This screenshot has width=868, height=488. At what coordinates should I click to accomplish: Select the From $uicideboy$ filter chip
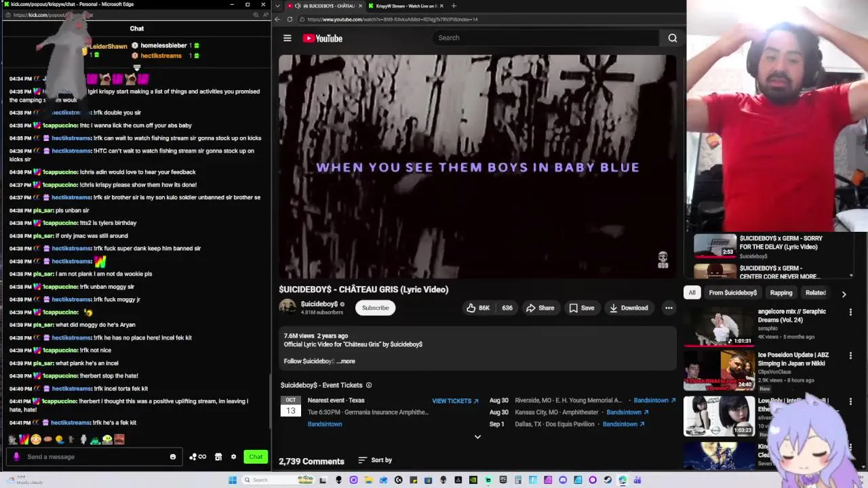[x=732, y=293]
